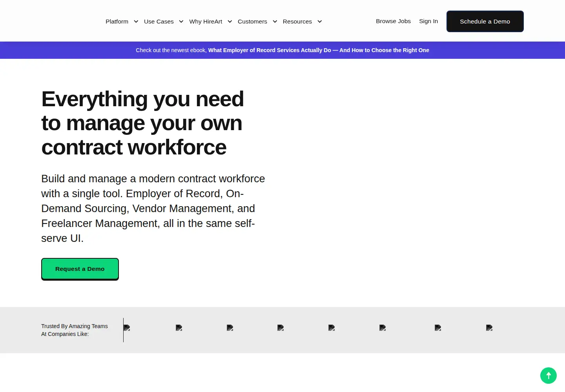565x392 pixels.
Task: Open the Platform menu
Action: point(117,22)
